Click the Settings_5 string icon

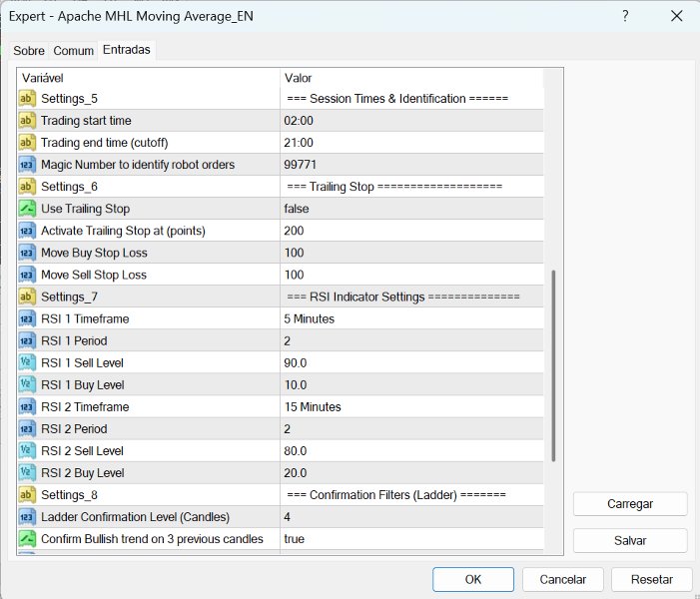coord(27,99)
